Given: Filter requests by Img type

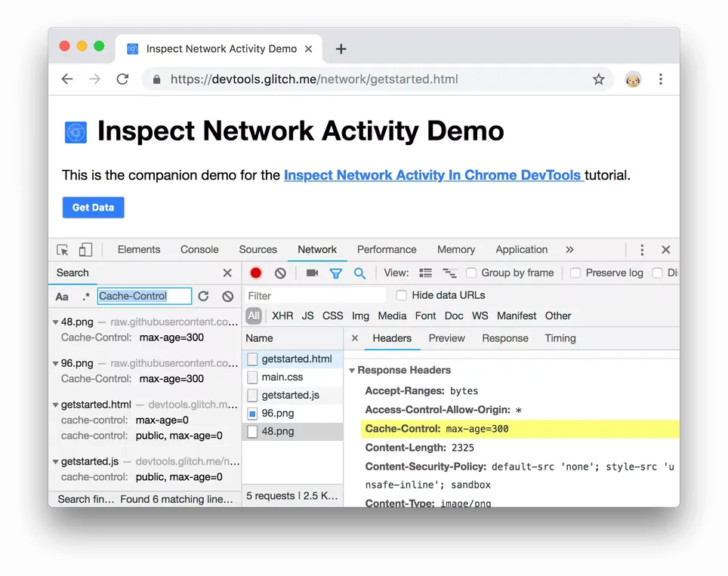Looking at the screenshot, I should tap(360, 316).
